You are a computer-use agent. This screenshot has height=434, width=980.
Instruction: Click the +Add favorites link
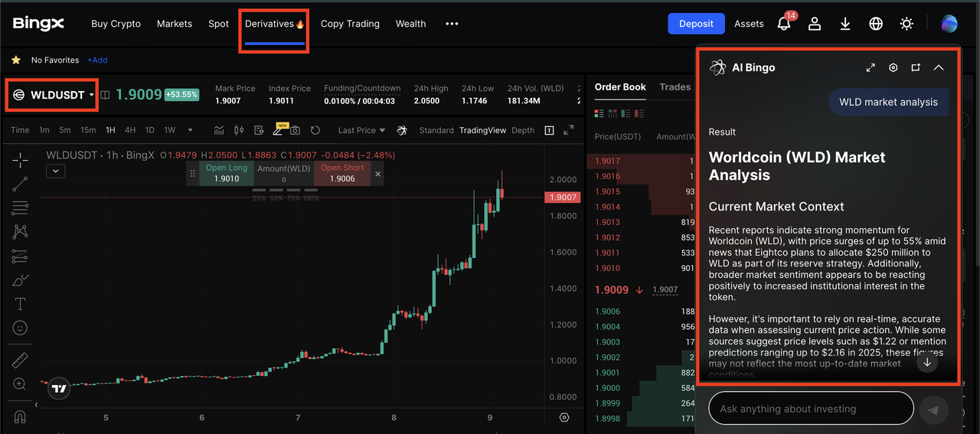(x=97, y=60)
